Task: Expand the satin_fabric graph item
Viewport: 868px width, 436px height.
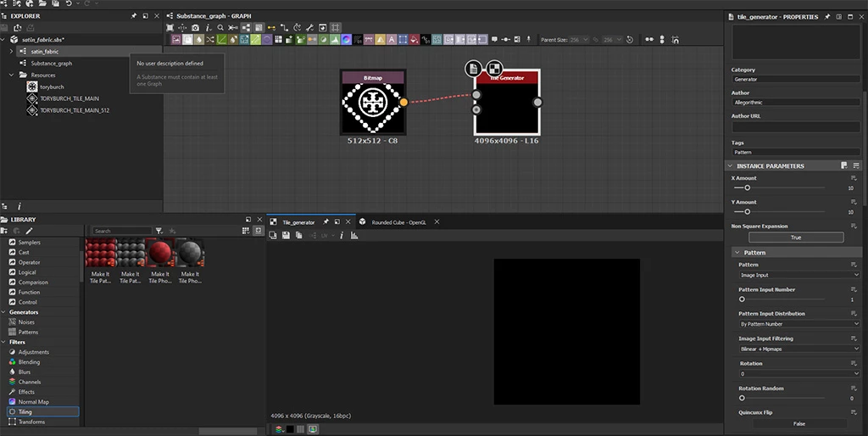Action: click(11, 52)
